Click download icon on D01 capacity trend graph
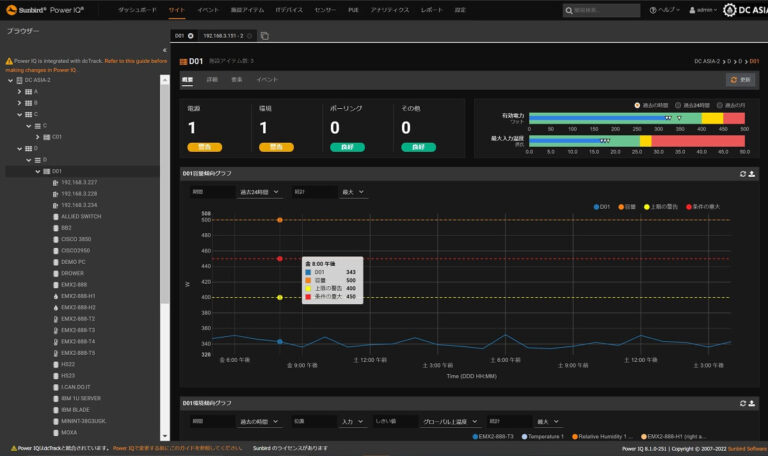Image resolution: width=768 pixels, height=456 pixels. pos(751,173)
